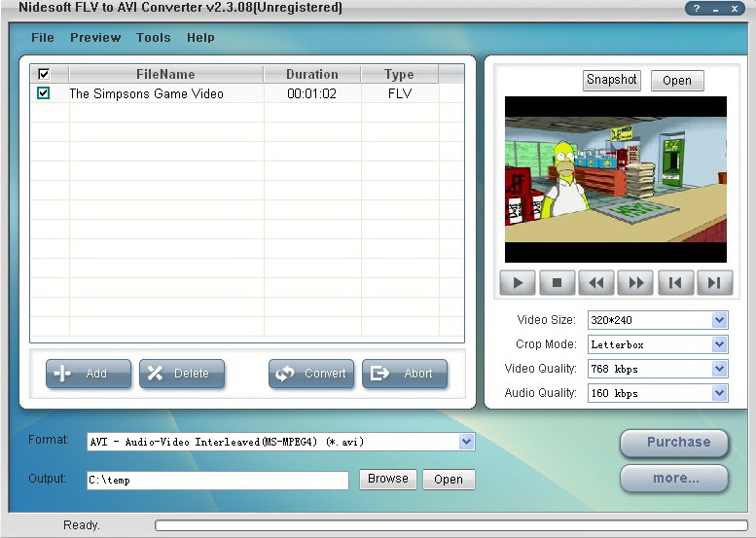Start conversion with Convert button
The width and height of the screenshot is (756, 538).
point(311,374)
